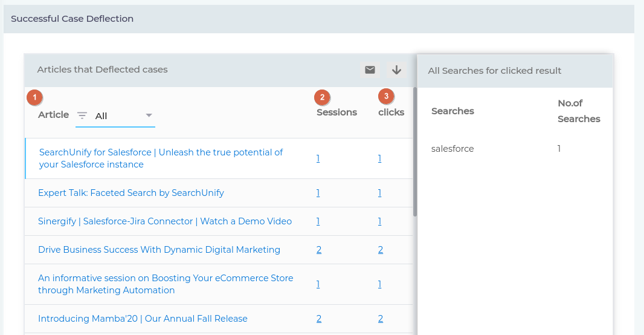Click clicks count for Sinergify row
Image resolution: width=644 pixels, height=335 pixels.
coord(379,221)
